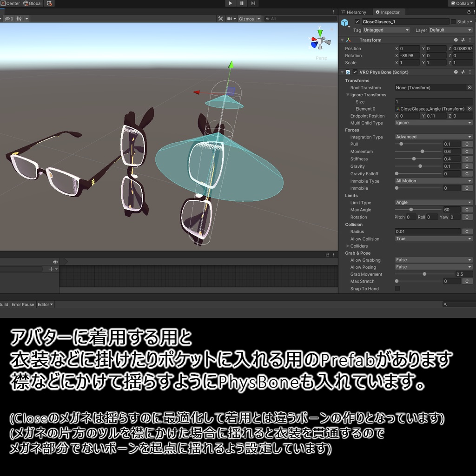Toggle the Global handle rotation button
Image resolution: width=476 pixels, height=476 pixels.
pyautogui.click(x=33, y=3)
